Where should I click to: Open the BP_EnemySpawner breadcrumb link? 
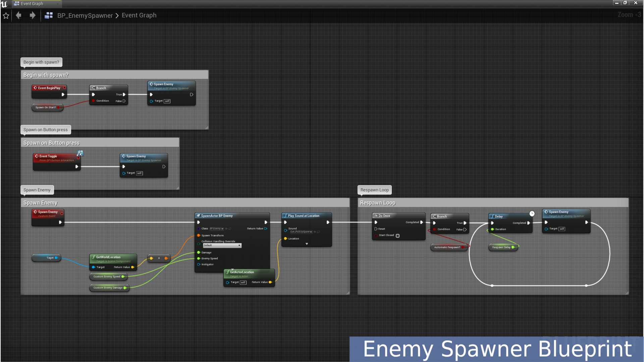click(x=85, y=15)
